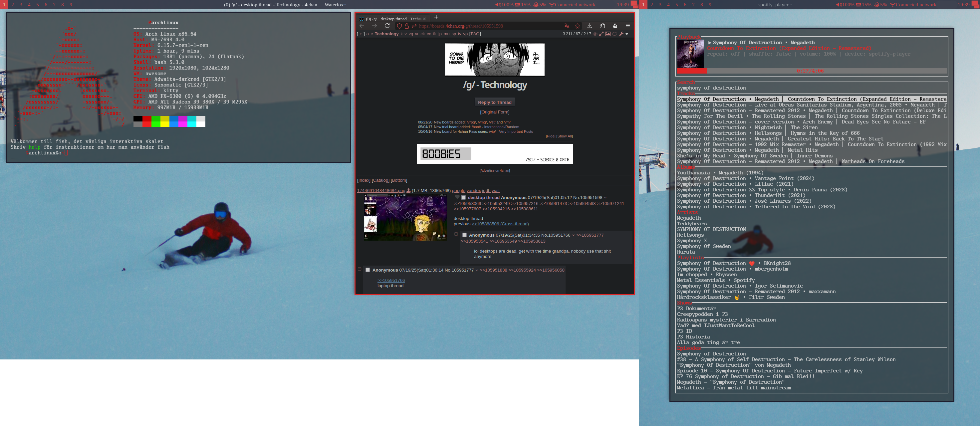Open the >>105888506 (Cross-thread) link
The image size is (980, 426).
(500, 224)
